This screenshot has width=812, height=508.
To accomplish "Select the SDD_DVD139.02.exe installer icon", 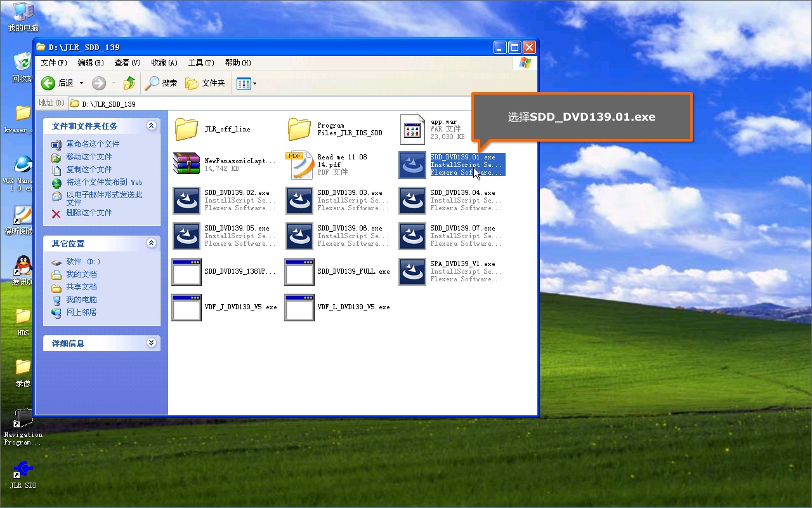I will 187,201.
